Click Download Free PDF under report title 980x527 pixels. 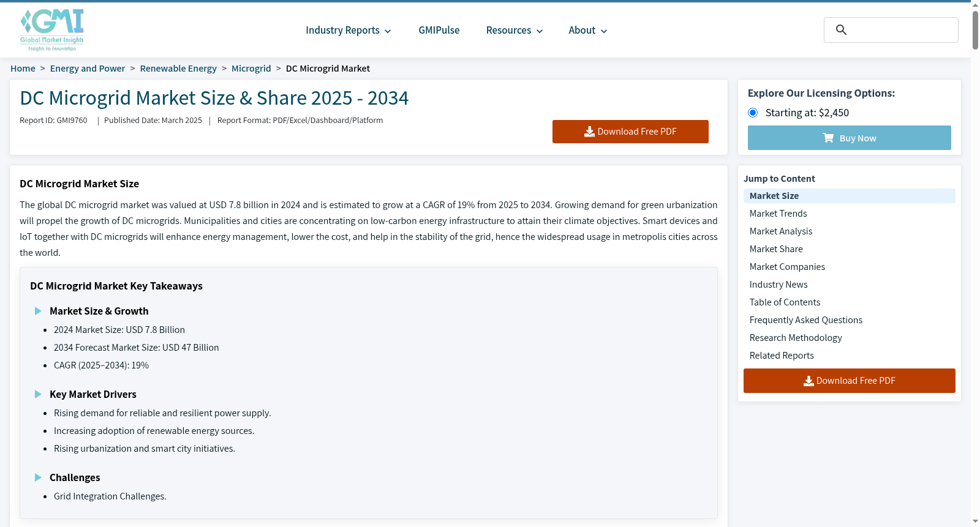[630, 132]
